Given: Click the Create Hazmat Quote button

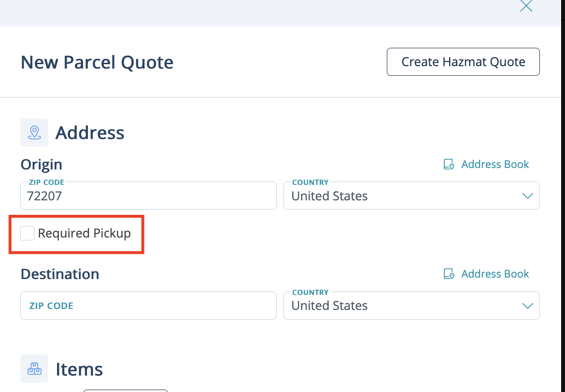Looking at the screenshot, I should [x=463, y=62].
